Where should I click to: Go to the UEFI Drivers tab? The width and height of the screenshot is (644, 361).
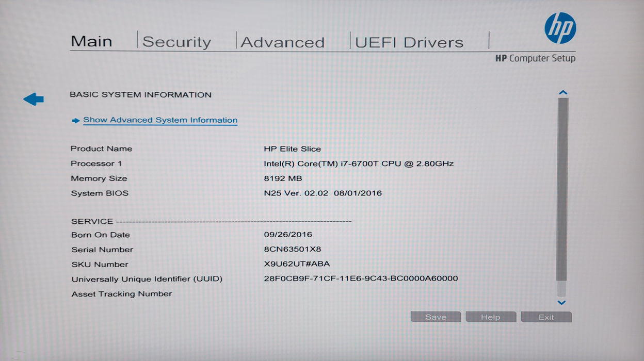(x=409, y=42)
